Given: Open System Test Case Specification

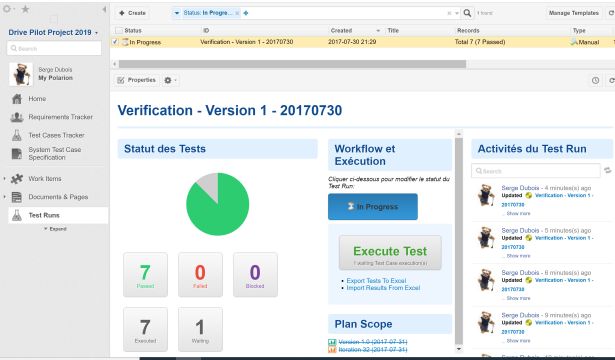Looking at the screenshot, I should 55,153.
